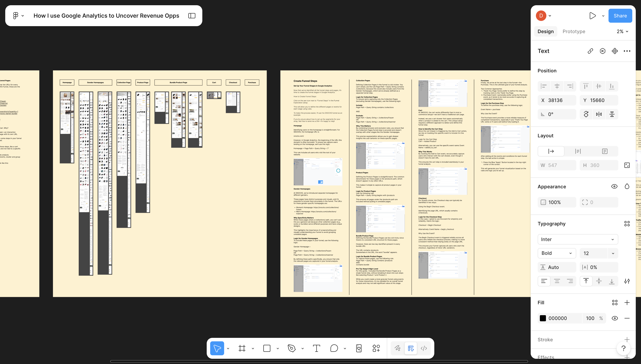
Task: Open the 2% zoom dropdown
Action: tap(622, 32)
